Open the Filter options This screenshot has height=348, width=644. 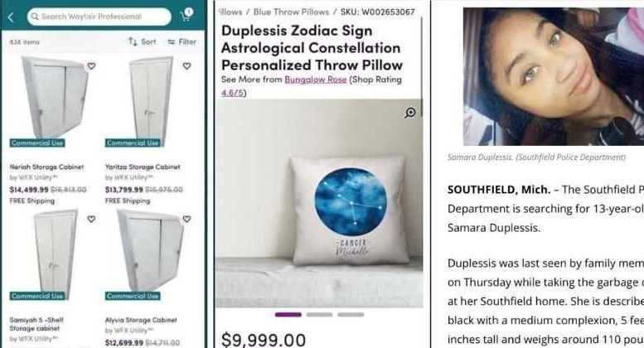pos(182,41)
